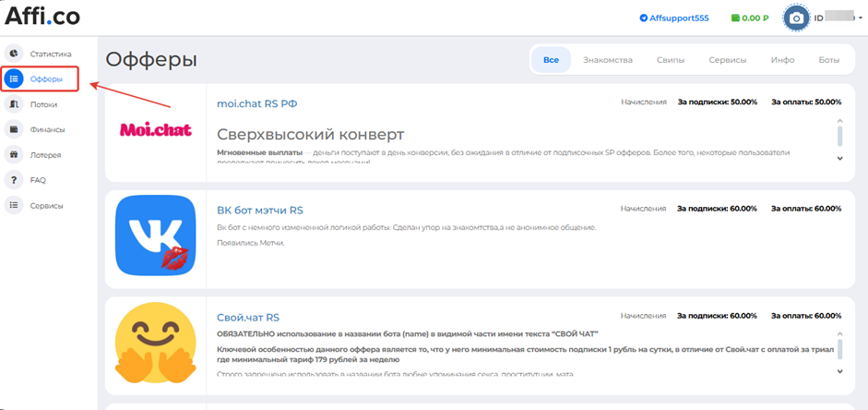The height and width of the screenshot is (410, 868).
Task: Click down arrow in Свой.чат description scroller
Action: (839, 371)
